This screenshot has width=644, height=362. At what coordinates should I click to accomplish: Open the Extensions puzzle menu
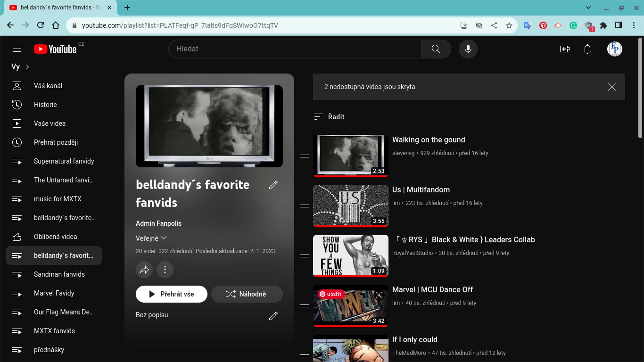pyautogui.click(x=603, y=25)
